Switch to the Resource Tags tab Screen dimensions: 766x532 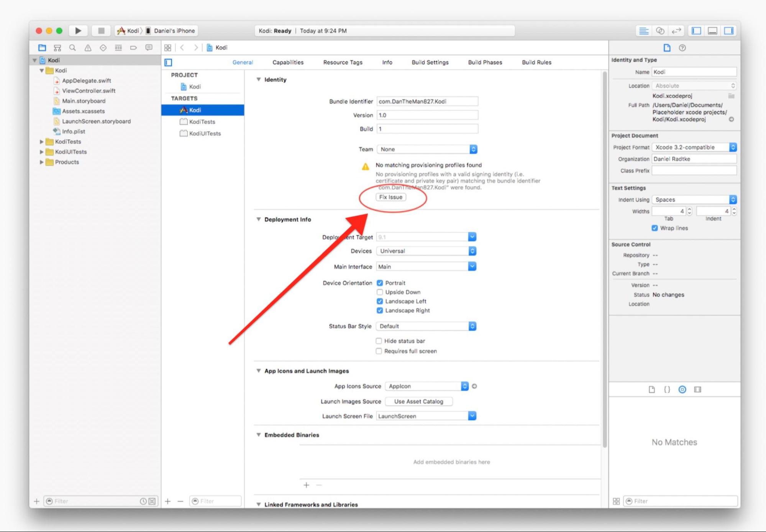point(343,62)
